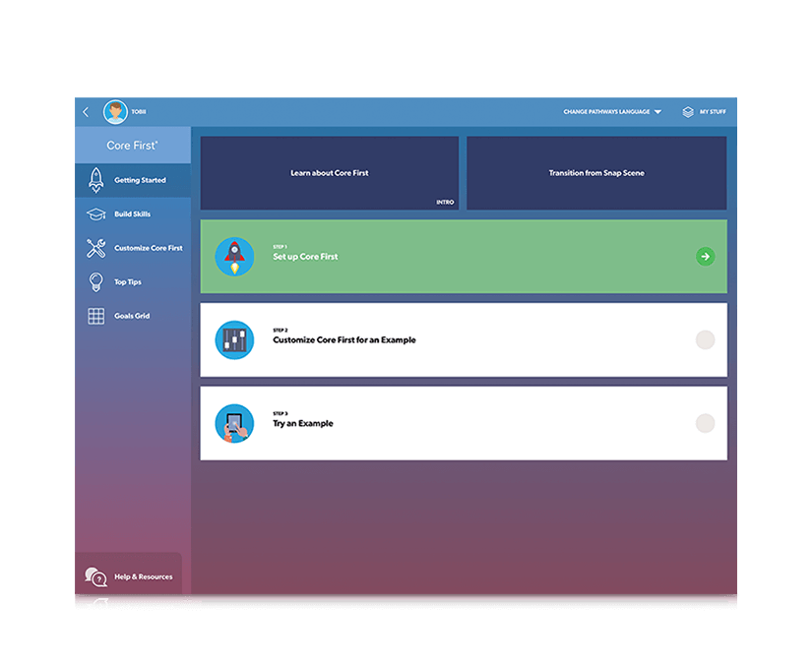Open Transition from Snap Scene

(596, 172)
